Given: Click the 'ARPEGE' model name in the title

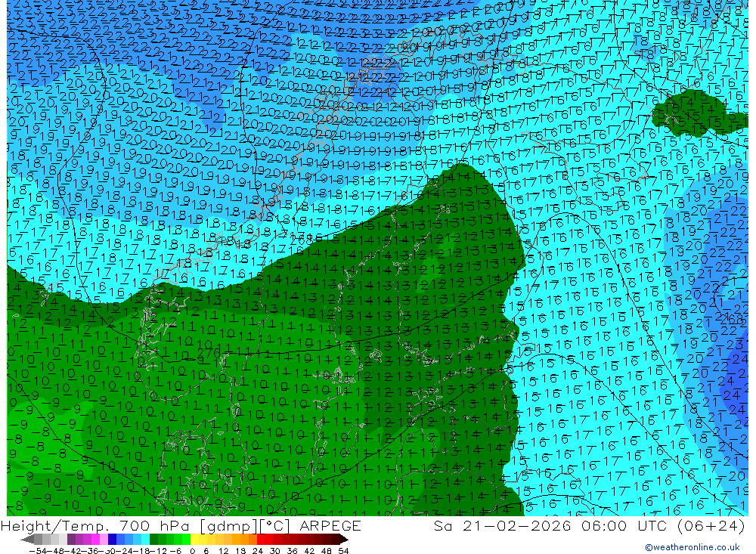Looking at the screenshot, I should point(330,525).
